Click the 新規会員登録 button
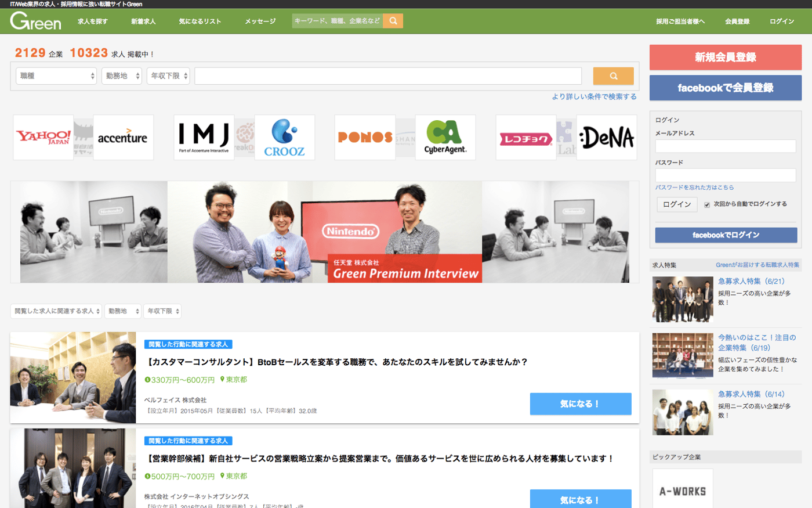 tap(726, 57)
